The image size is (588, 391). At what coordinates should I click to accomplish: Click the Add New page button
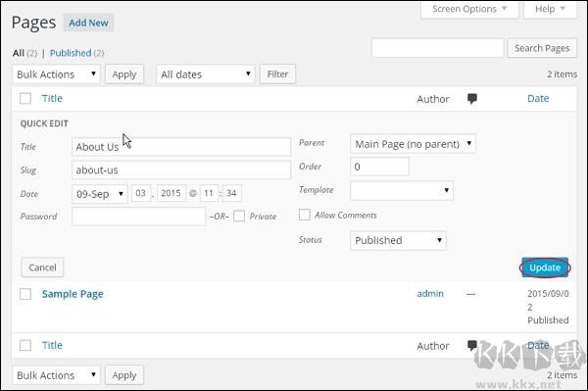[88, 23]
